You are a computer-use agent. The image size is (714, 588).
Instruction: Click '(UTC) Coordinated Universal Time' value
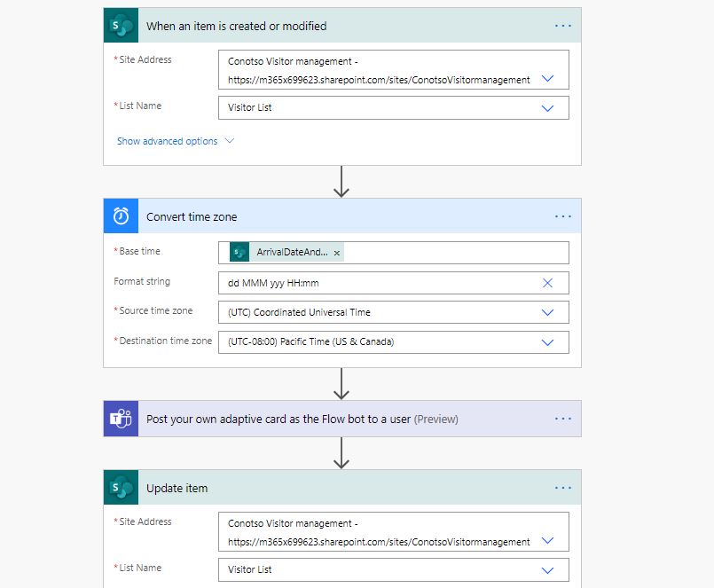pyautogui.click(x=299, y=312)
